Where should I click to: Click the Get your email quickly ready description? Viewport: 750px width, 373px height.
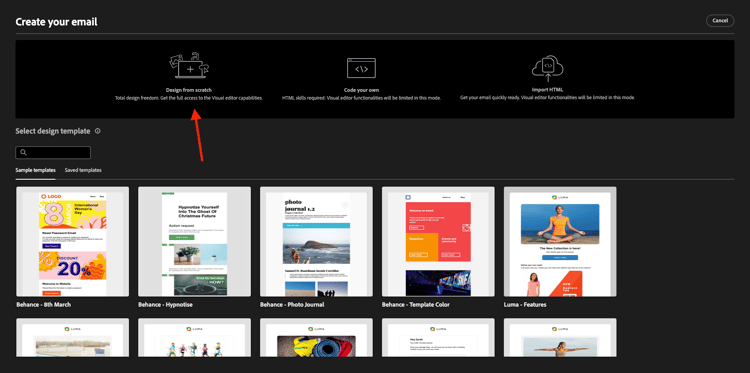tap(548, 98)
